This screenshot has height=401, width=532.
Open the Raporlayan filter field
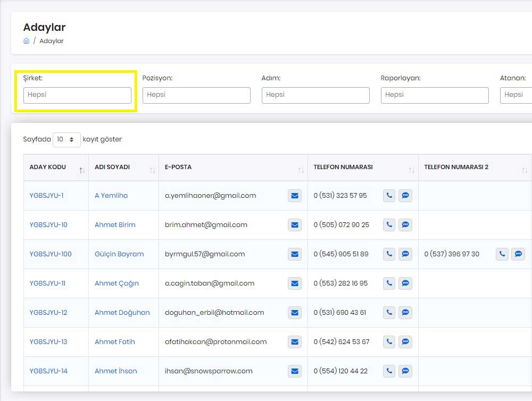point(435,95)
